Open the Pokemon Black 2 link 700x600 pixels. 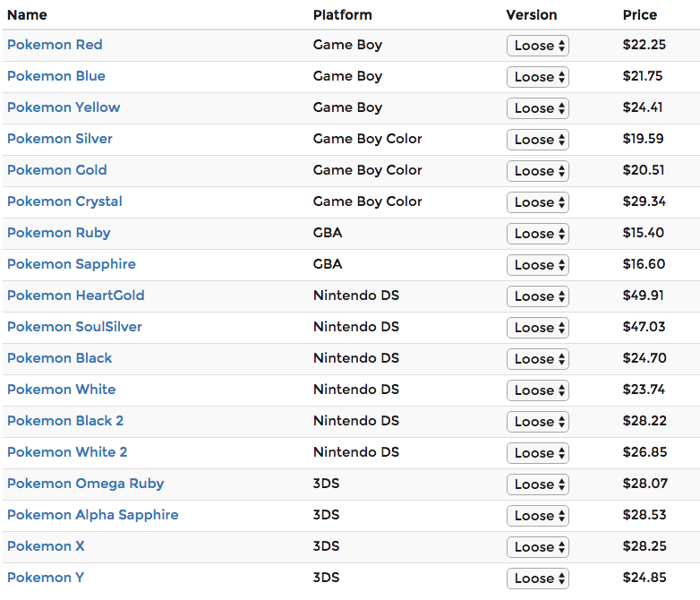pyautogui.click(x=65, y=421)
